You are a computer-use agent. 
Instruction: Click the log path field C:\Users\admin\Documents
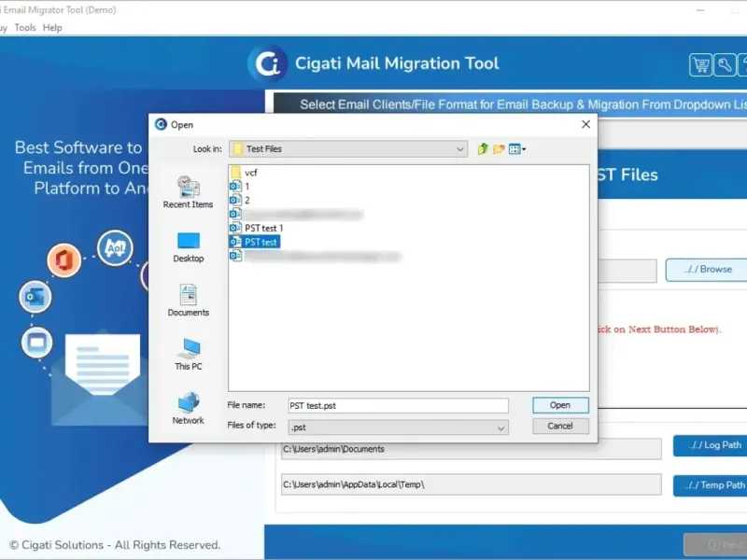click(x=472, y=449)
